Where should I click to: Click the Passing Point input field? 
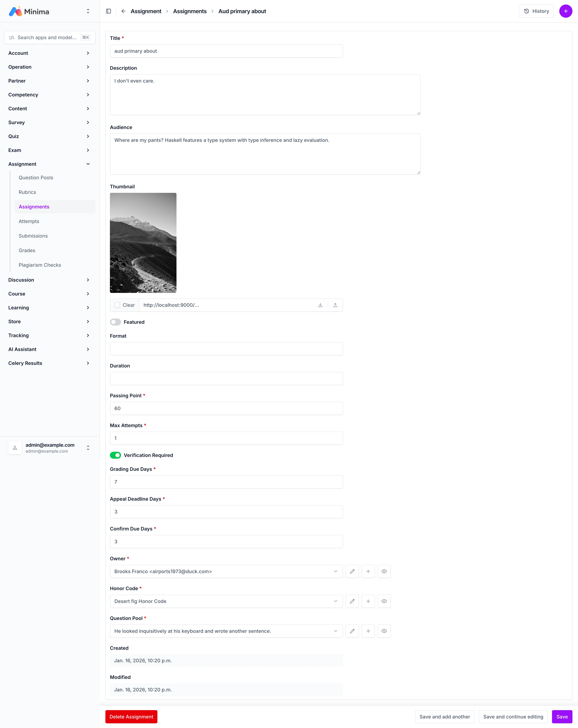tap(226, 408)
